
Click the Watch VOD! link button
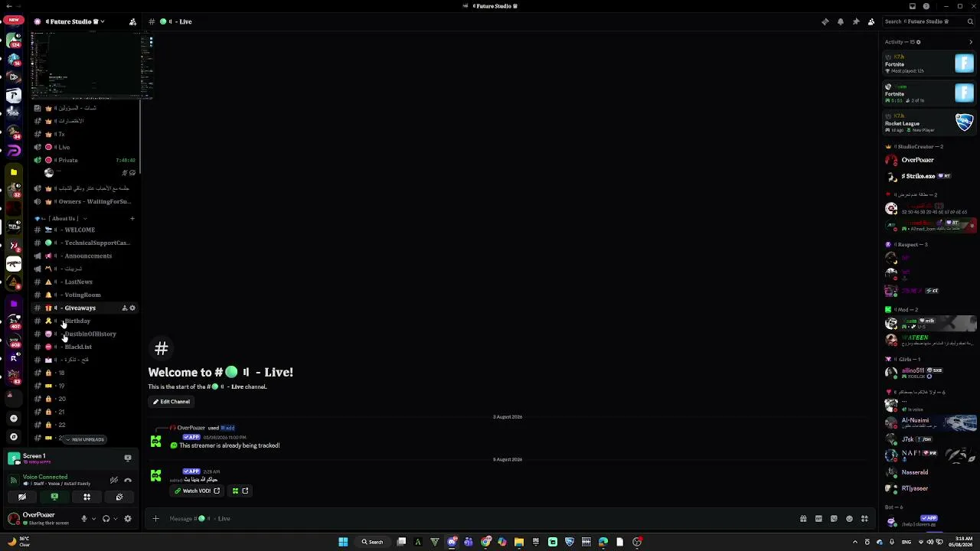197,491
